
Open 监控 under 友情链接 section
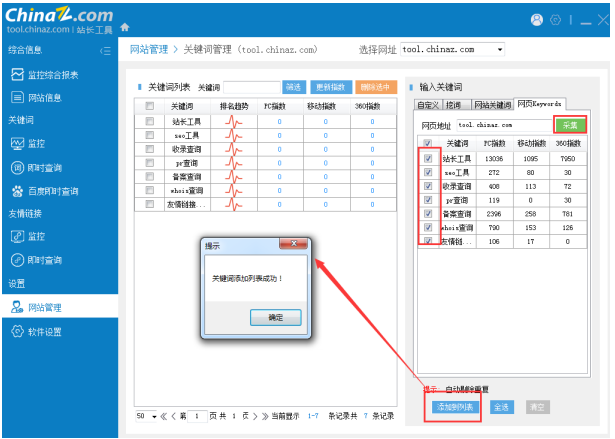pyautogui.click(x=27, y=236)
